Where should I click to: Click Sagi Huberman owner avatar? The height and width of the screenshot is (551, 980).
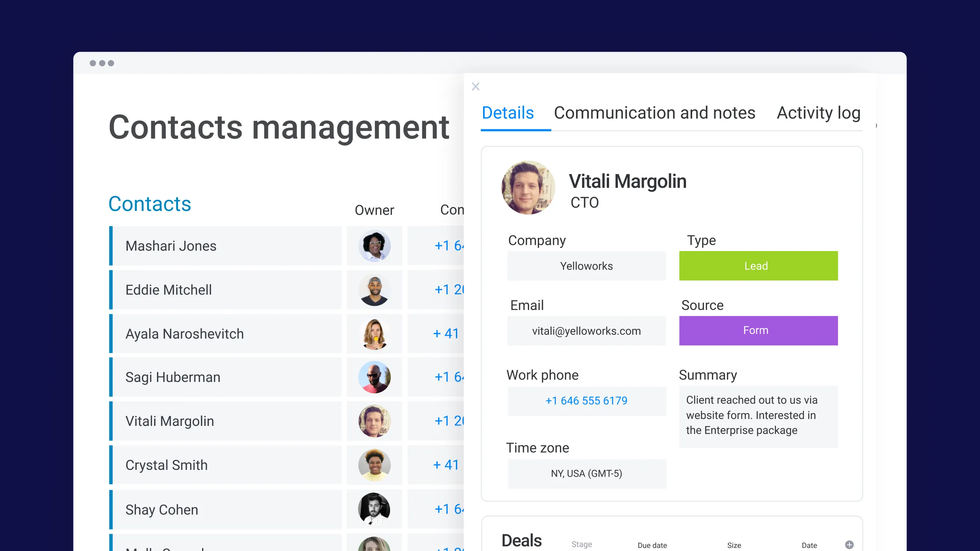[x=374, y=377]
